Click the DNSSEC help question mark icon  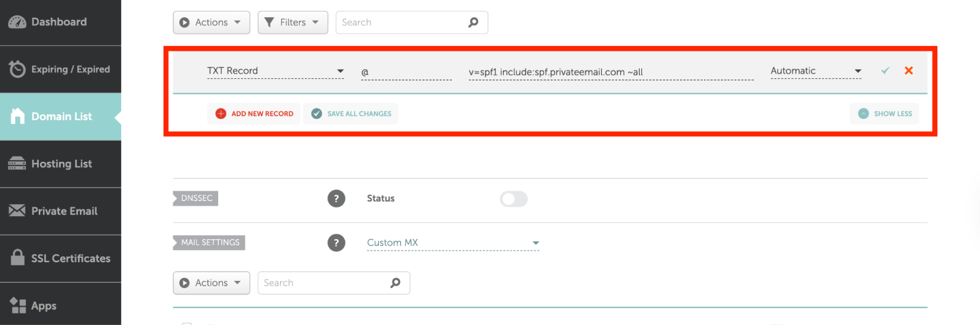(336, 198)
